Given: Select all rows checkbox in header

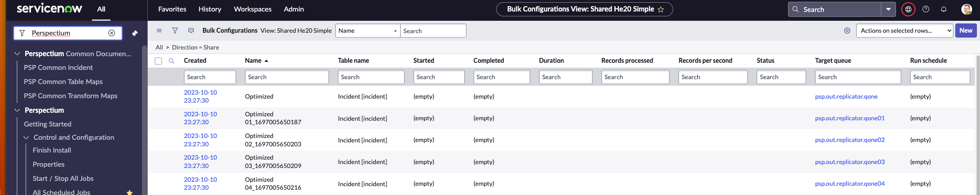Looking at the screenshot, I should coord(158,61).
